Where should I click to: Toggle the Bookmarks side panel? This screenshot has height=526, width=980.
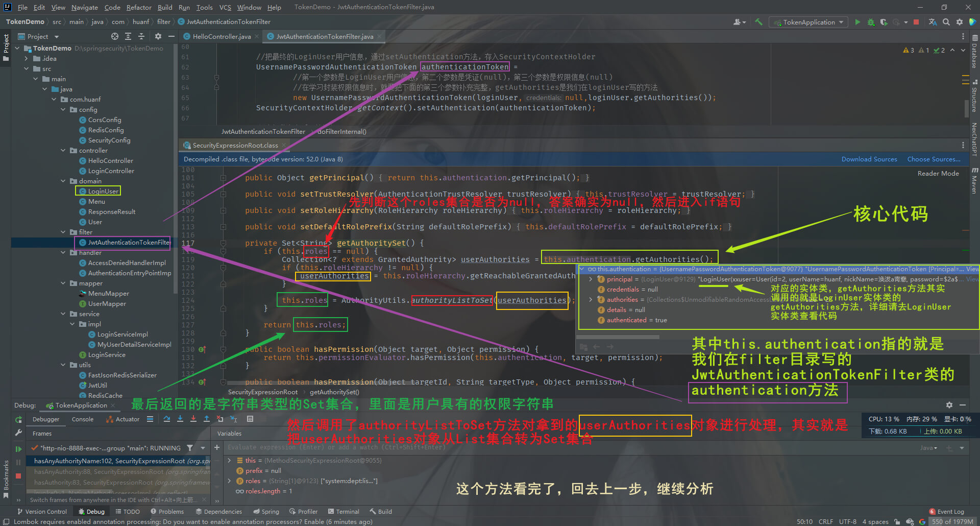click(x=6, y=479)
